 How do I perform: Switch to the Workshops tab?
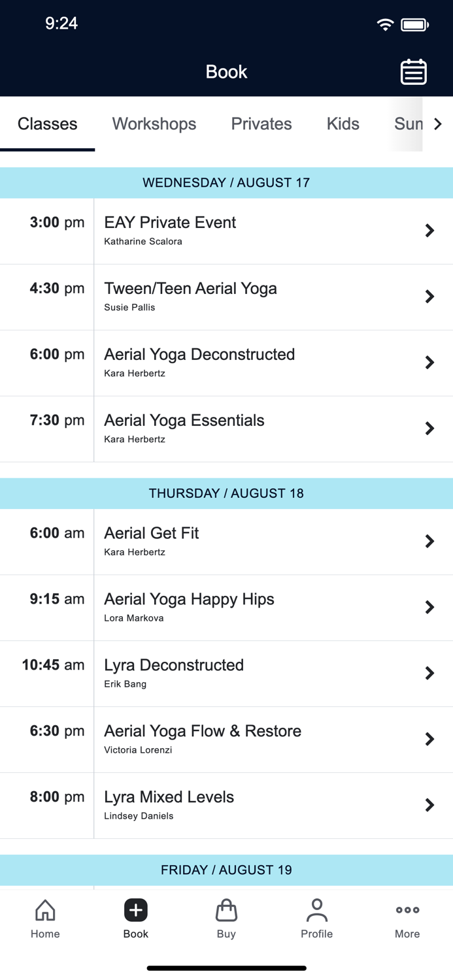(154, 123)
